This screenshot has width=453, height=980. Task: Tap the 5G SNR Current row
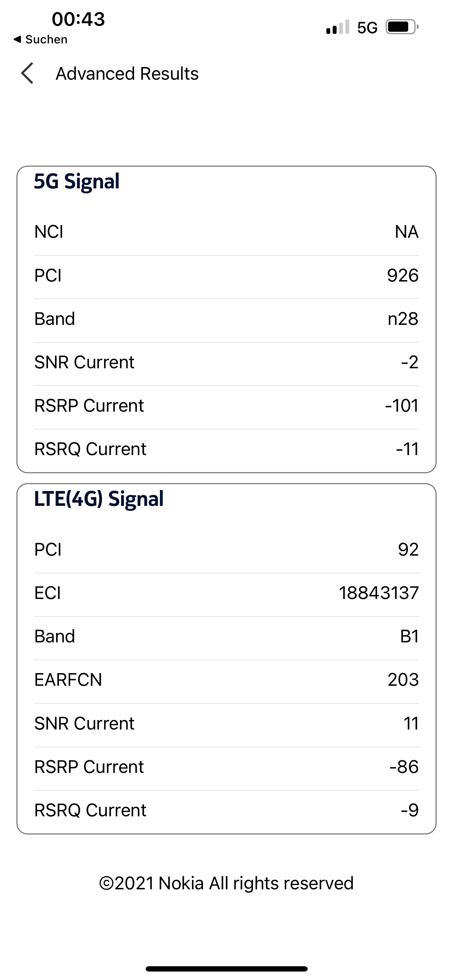tap(226, 362)
